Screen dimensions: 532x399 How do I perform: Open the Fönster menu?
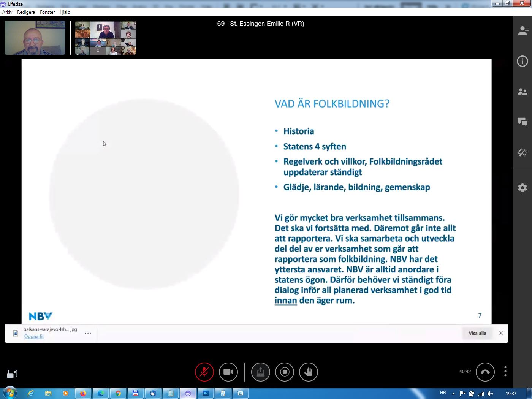pos(47,12)
